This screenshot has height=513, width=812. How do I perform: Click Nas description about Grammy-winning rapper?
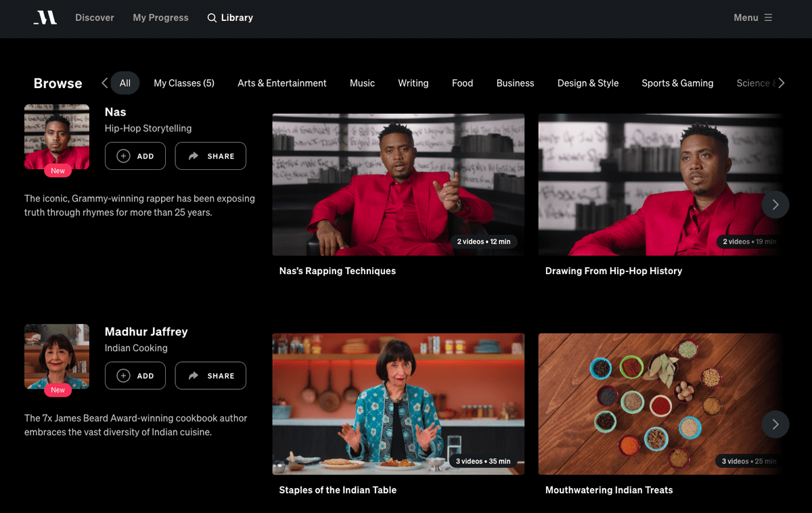click(139, 205)
